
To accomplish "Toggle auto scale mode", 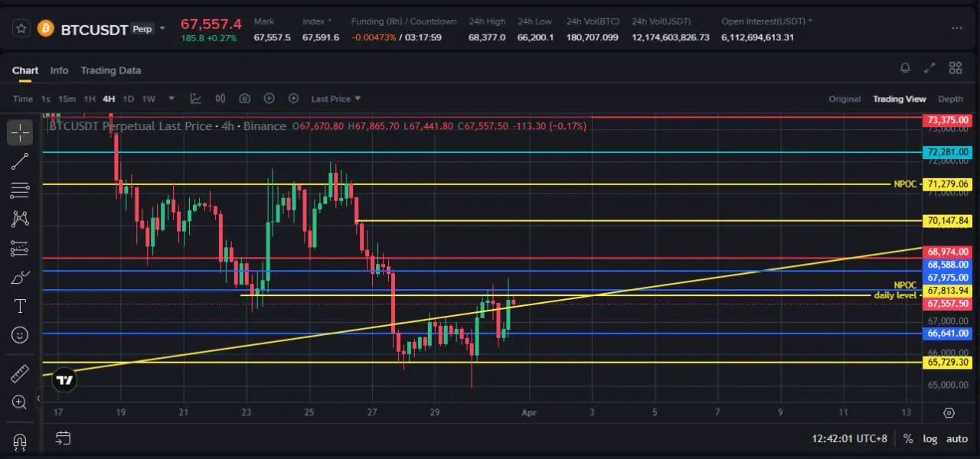I will click(x=957, y=439).
